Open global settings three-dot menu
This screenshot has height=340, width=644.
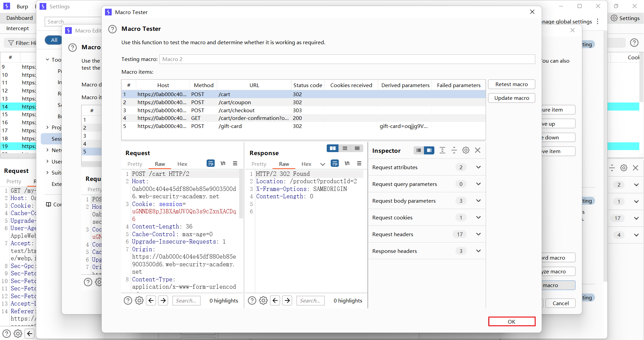pos(598,21)
